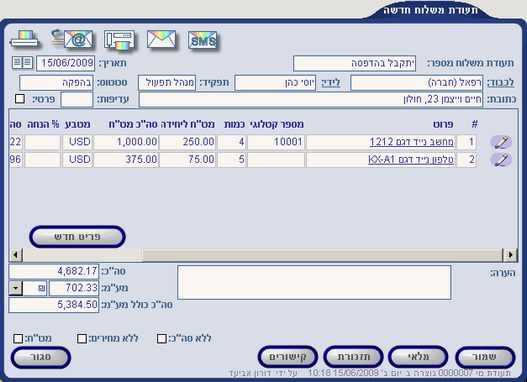Click the quantity cell with 5
This screenshot has width=527, height=382.
tap(232, 160)
